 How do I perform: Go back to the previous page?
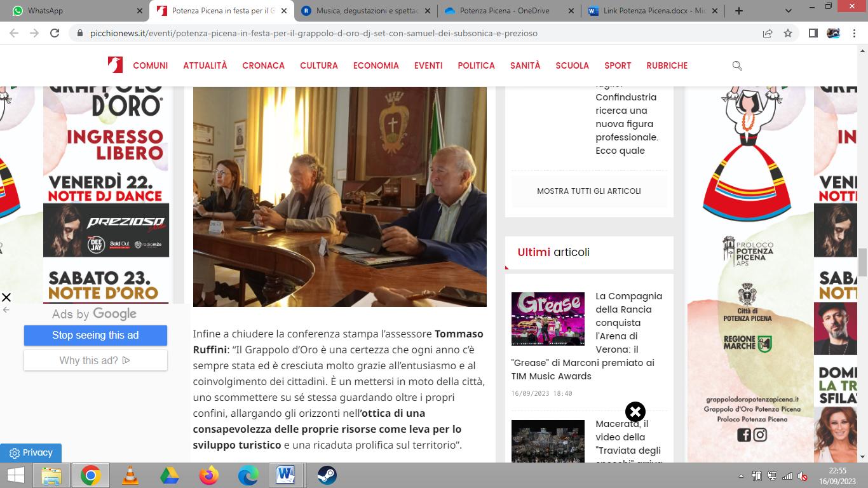point(14,33)
